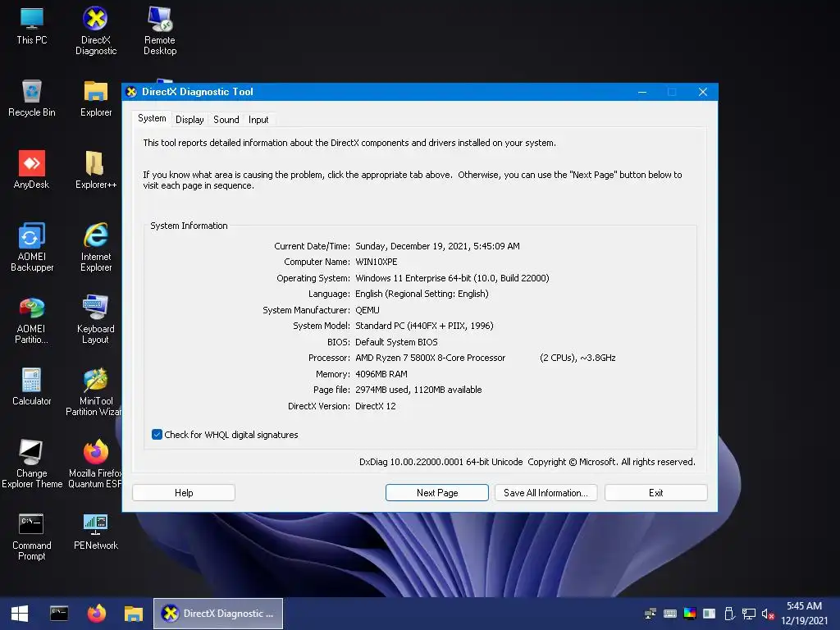Switch to the Display tab
The image size is (840, 630).
pyautogui.click(x=189, y=120)
